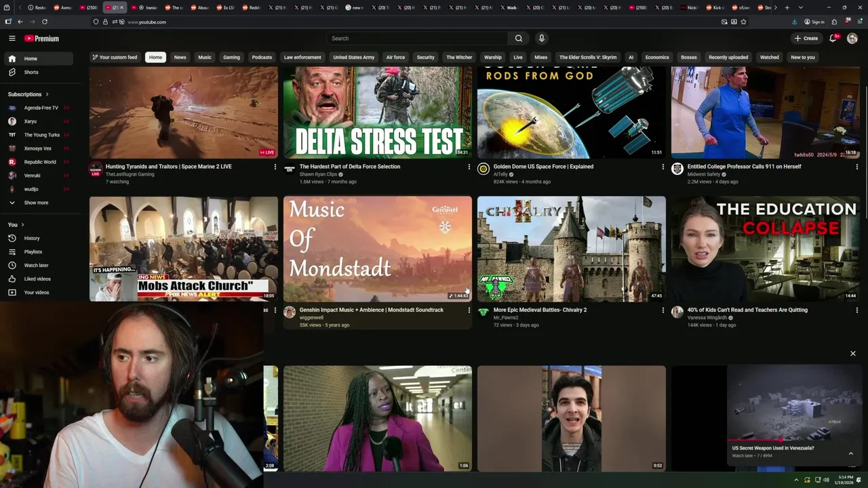Open the account avatar menu
The height and width of the screenshot is (488, 868).
click(x=852, y=39)
